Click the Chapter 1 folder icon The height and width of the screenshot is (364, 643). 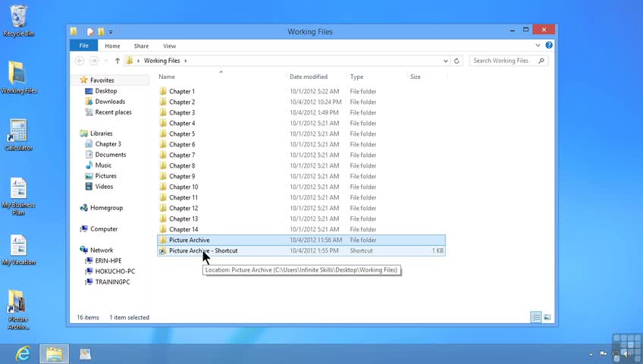(x=163, y=91)
